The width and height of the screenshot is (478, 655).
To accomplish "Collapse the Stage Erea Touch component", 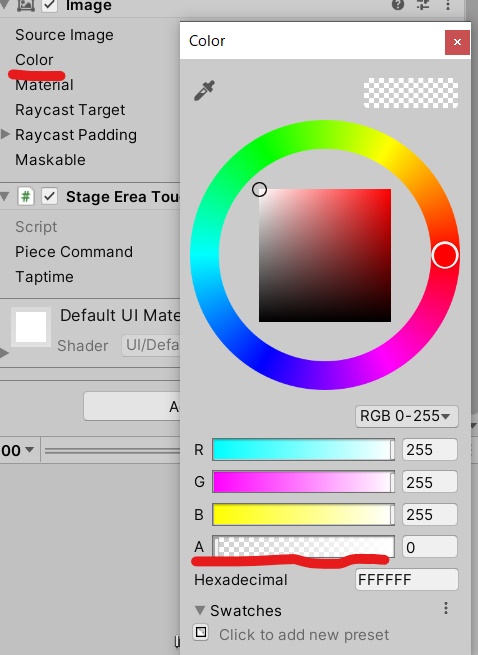I will (5, 196).
